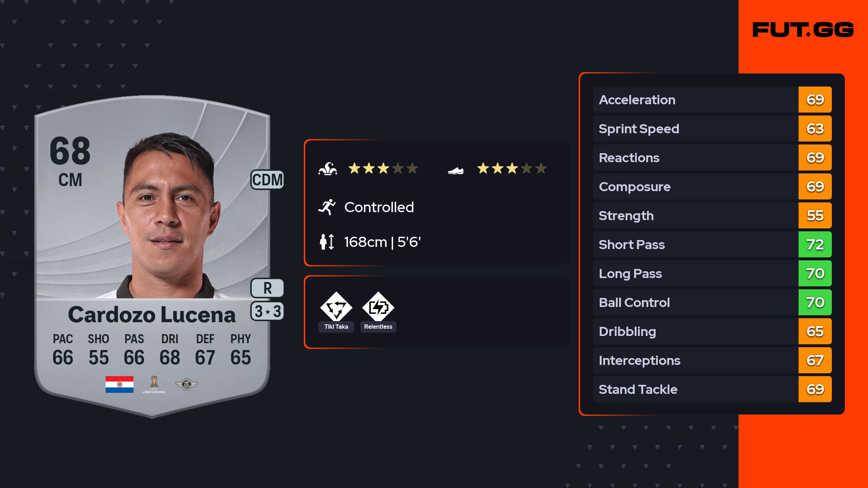Click the green Short Pass 72 value
This screenshot has height=488, width=868.
[x=815, y=244]
